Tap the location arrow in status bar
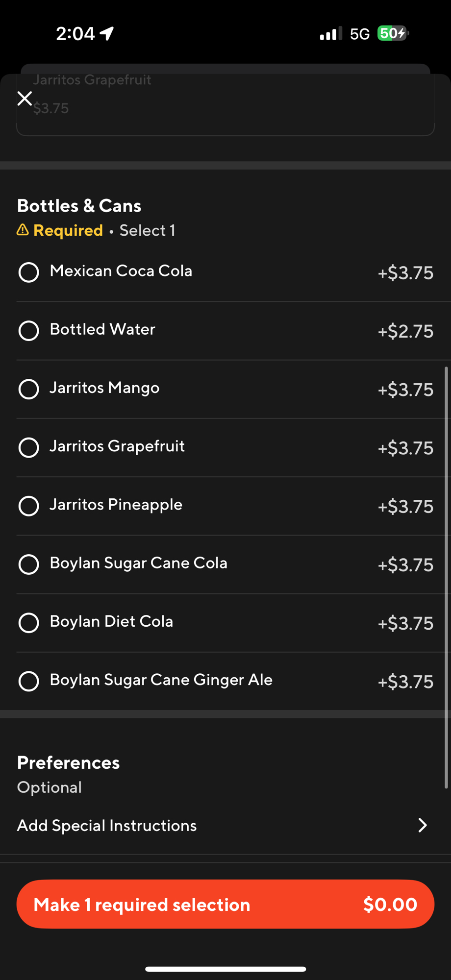The height and width of the screenshot is (980, 451). [x=107, y=33]
